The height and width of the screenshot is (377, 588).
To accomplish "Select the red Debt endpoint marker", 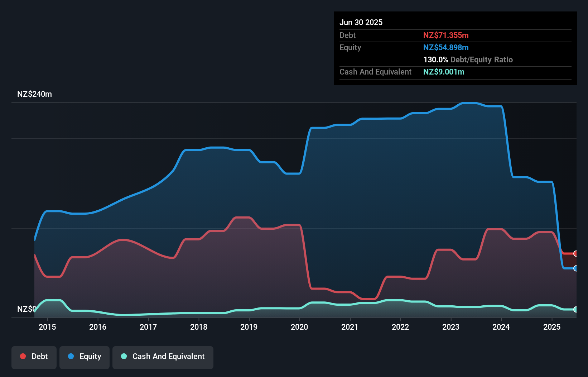I will point(575,254).
